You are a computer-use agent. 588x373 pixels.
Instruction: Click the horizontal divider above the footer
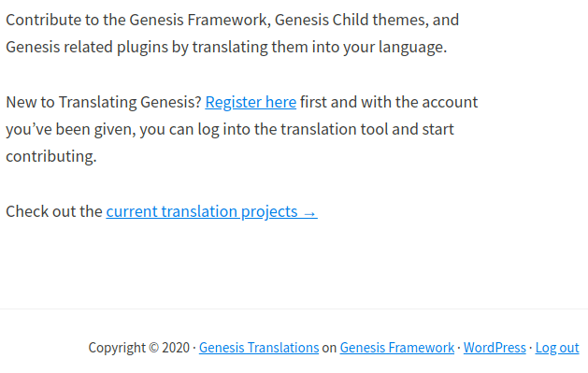tap(294, 308)
